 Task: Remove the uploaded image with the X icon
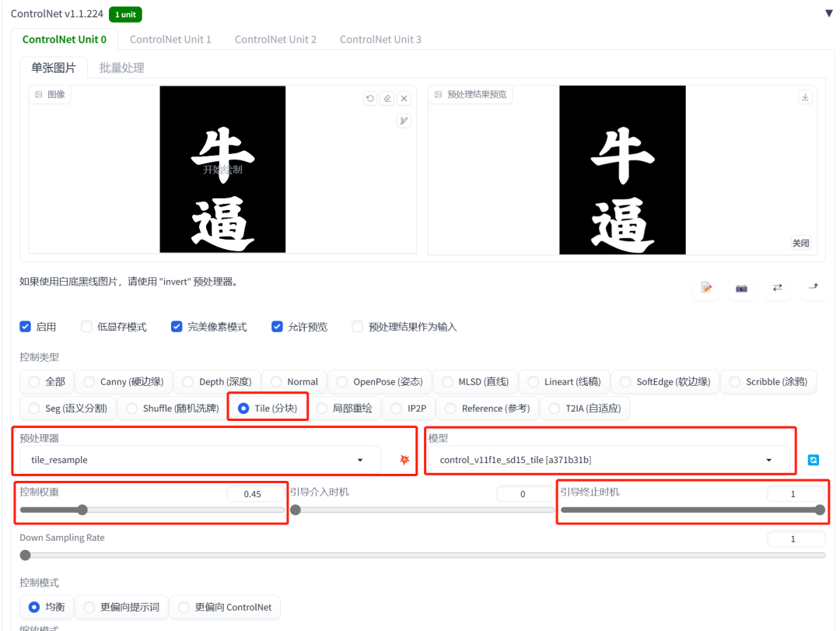[x=404, y=99]
